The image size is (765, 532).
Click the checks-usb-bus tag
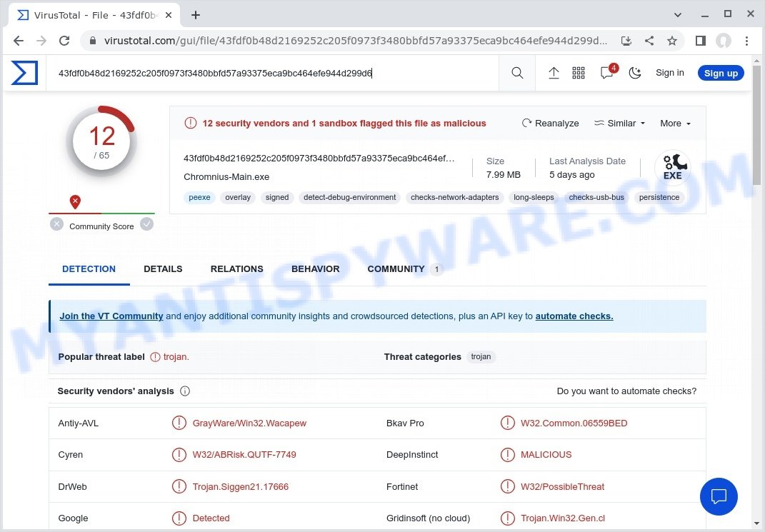(x=596, y=198)
